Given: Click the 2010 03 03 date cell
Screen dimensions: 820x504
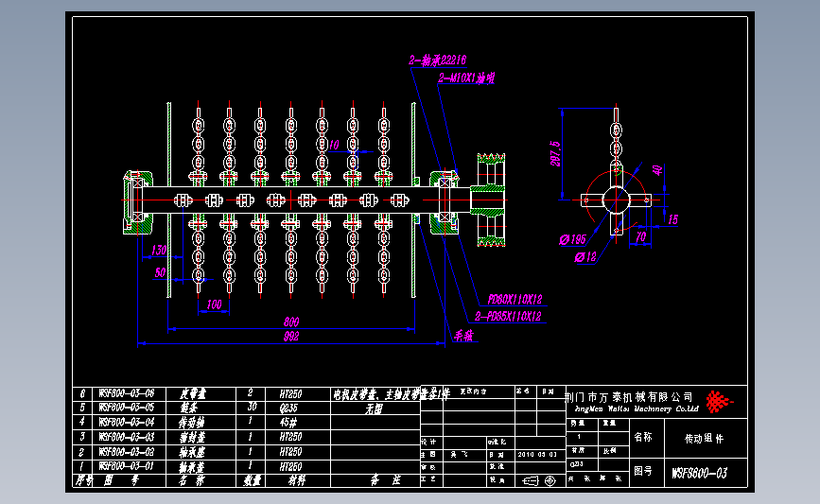Looking at the screenshot, I should (537, 455).
